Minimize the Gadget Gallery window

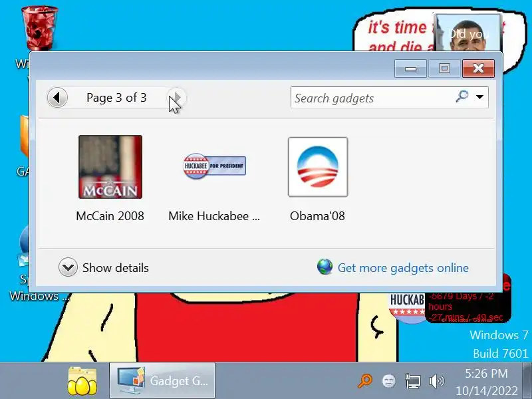pyautogui.click(x=410, y=68)
